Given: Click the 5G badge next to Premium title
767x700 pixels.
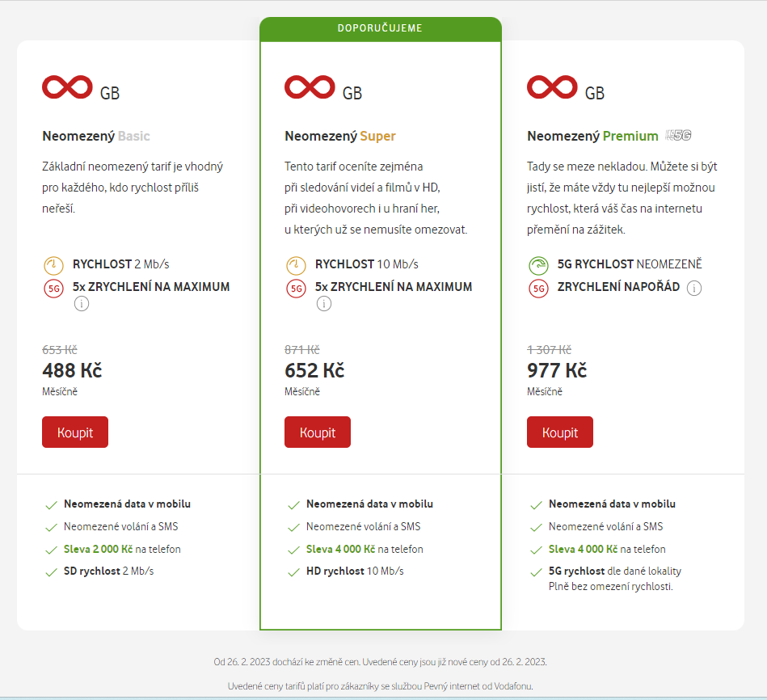Looking at the screenshot, I should [679, 136].
